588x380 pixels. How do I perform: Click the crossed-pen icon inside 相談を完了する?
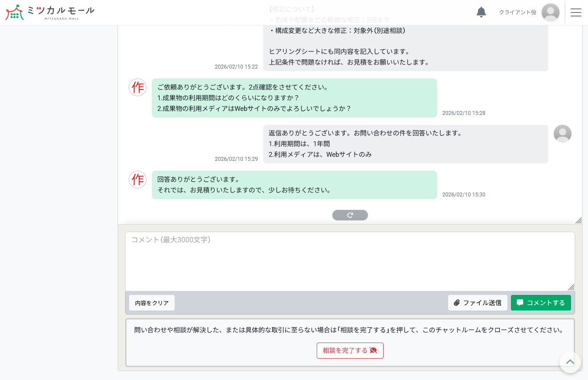click(374, 351)
